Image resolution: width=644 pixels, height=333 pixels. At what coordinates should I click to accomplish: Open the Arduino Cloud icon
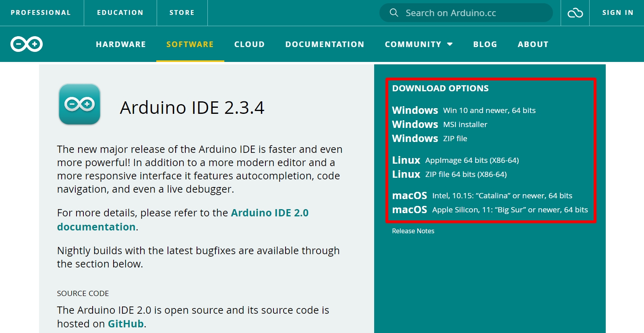coord(575,13)
